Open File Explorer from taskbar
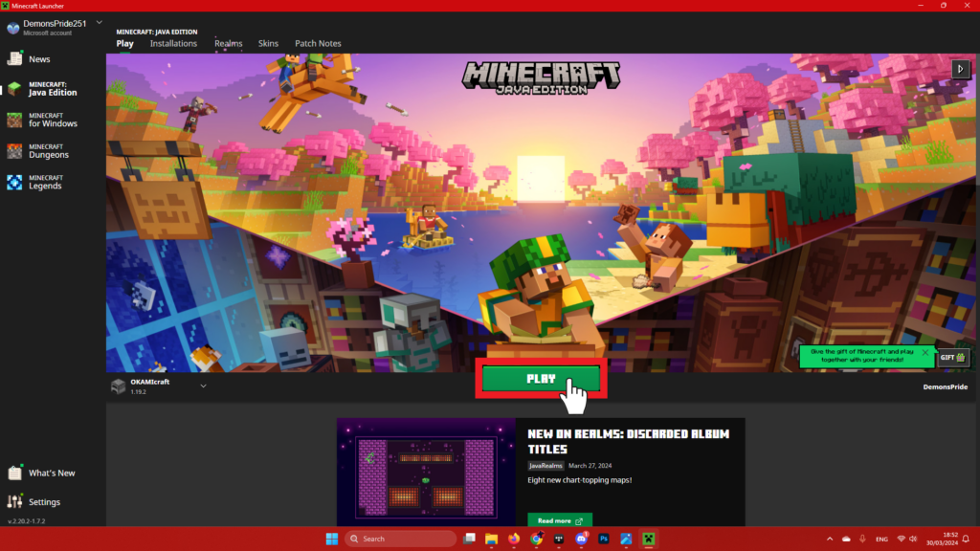The image size is (980, 551). coord(491,539)
